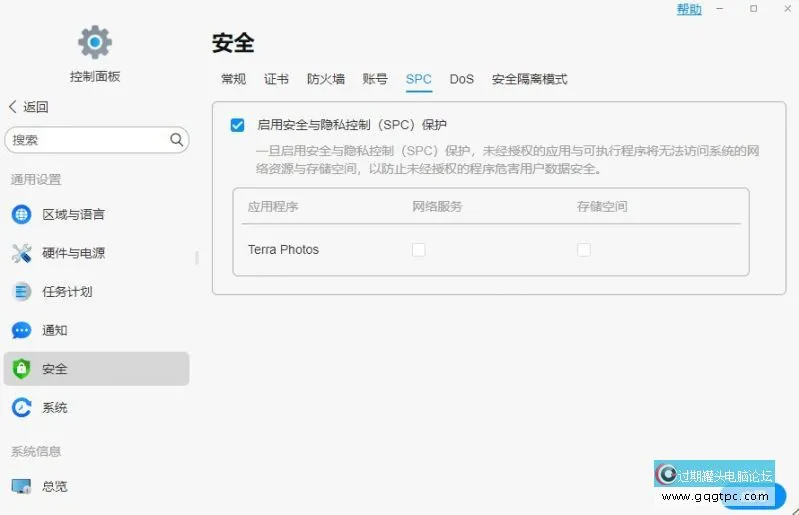Click the 返回 back button

29,106
